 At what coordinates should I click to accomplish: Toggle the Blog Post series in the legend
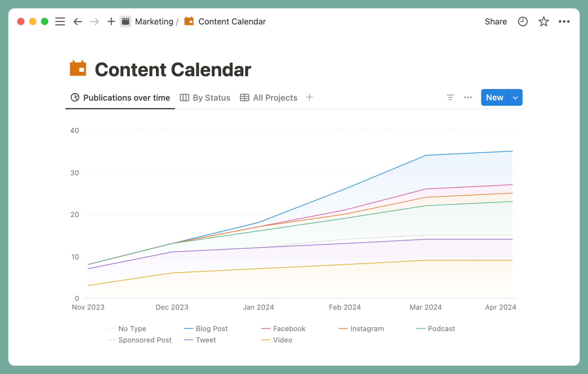211,329
